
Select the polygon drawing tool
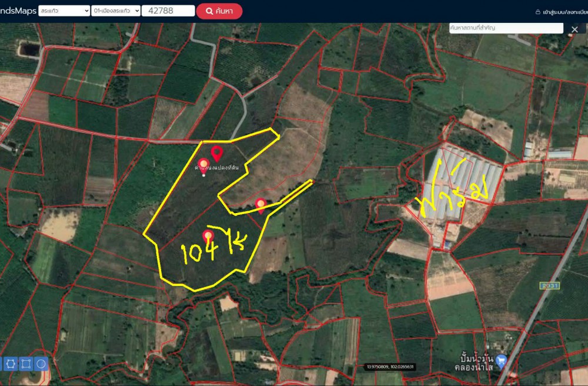(10, 364)
